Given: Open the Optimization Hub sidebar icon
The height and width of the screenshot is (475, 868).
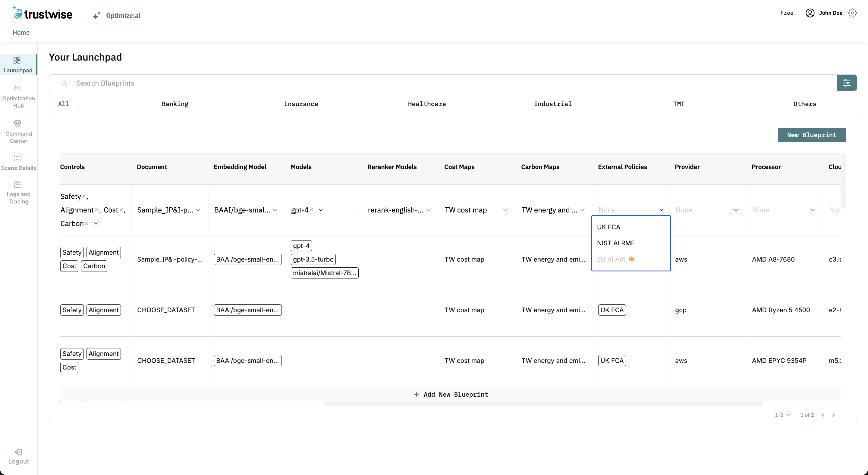Looking at the screenshot, I should click(17, 88).
